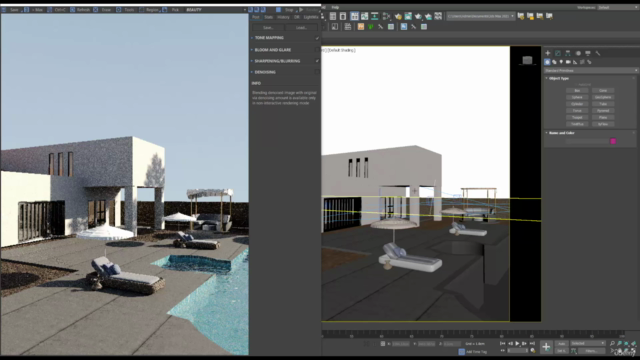Image resolution: width=640 pixels, height=360 pixels.
Task: Select the Lights category icon
Action: [x=561, y=62]
